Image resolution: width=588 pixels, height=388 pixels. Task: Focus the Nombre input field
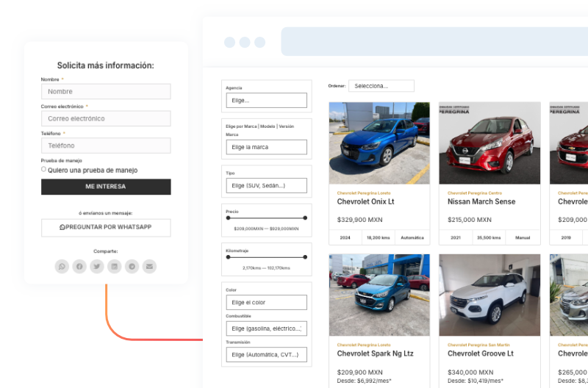[106, 91]
